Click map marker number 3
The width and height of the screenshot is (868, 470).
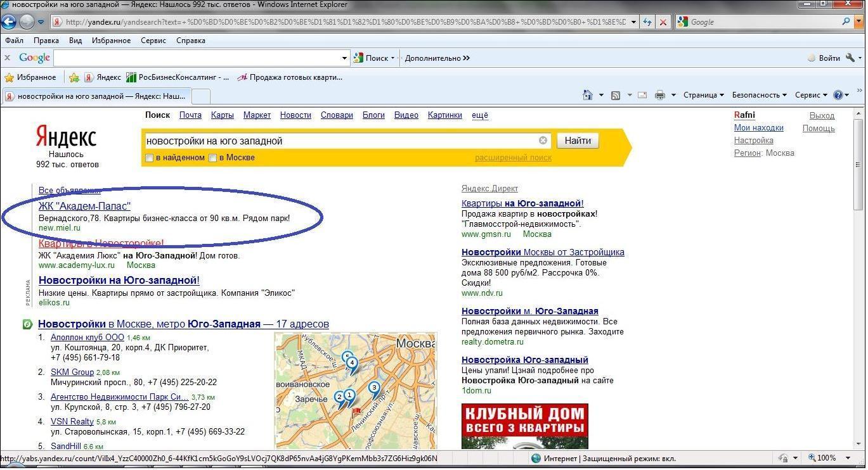(x=374, y=388)
